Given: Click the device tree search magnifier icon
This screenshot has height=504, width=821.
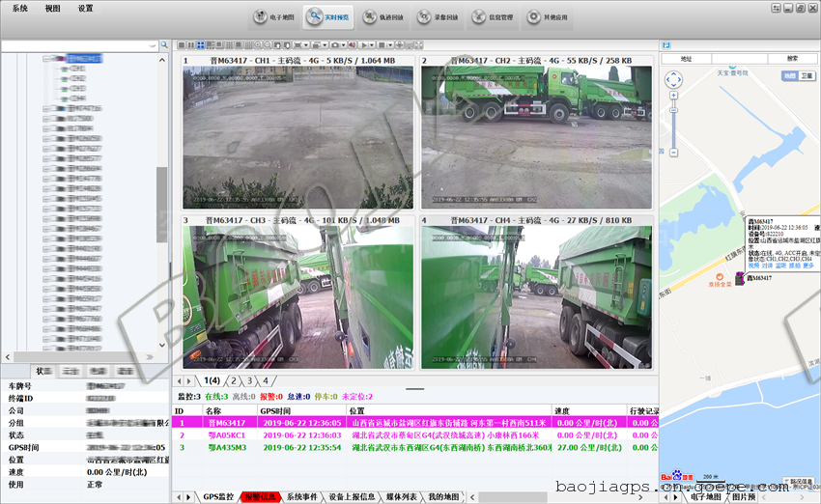Looking at the screenshot, I should [165, 45].
